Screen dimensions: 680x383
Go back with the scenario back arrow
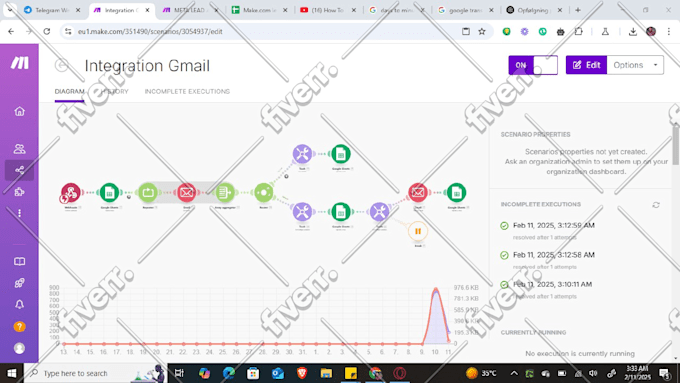coord(62,65)
